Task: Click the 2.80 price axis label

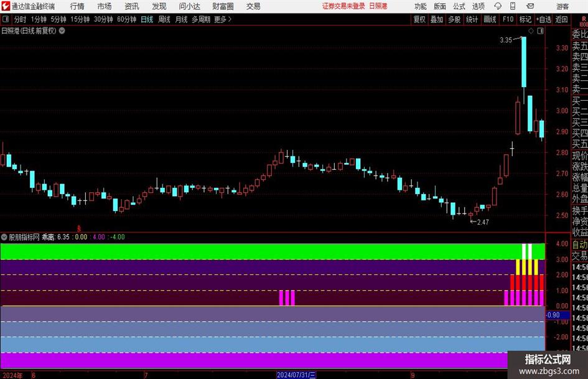Action: pos(562,152)
